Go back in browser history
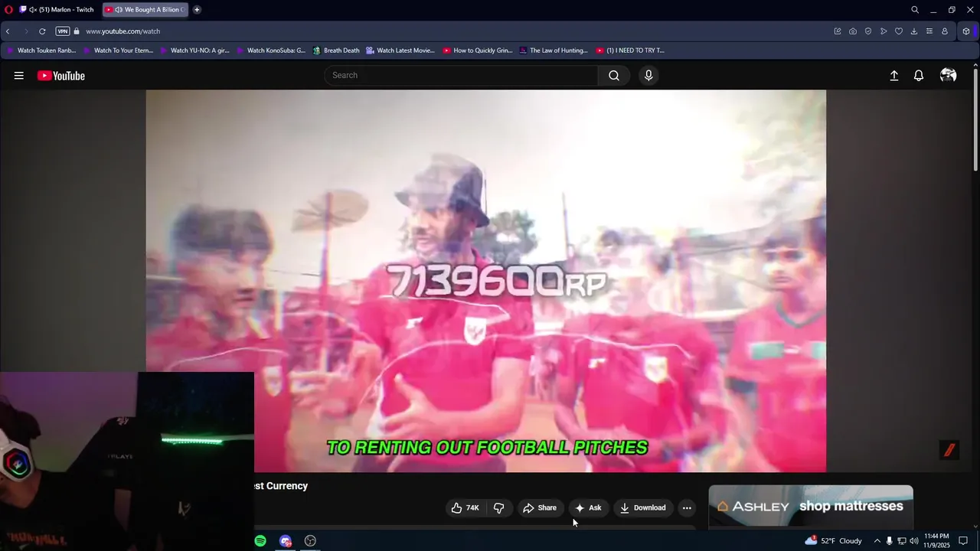This screenshot has width=980, height=551. (x=8, y=31)
